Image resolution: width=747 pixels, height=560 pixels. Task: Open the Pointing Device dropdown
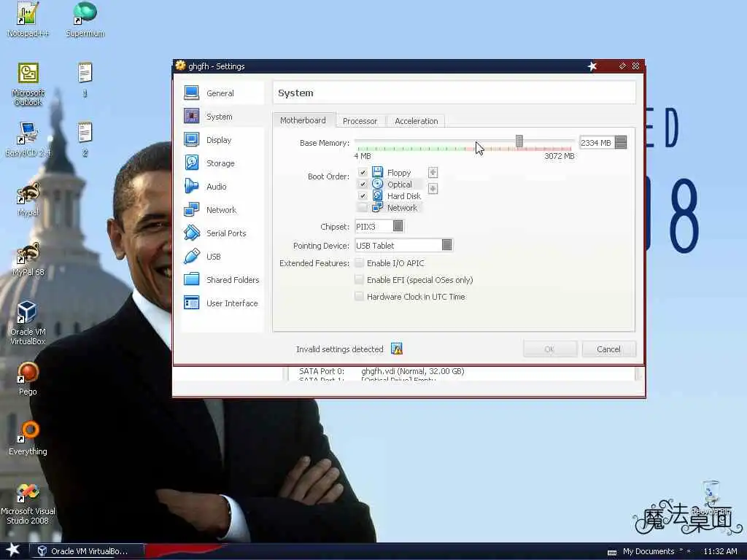pyautogui.click(x=404, y=245)
